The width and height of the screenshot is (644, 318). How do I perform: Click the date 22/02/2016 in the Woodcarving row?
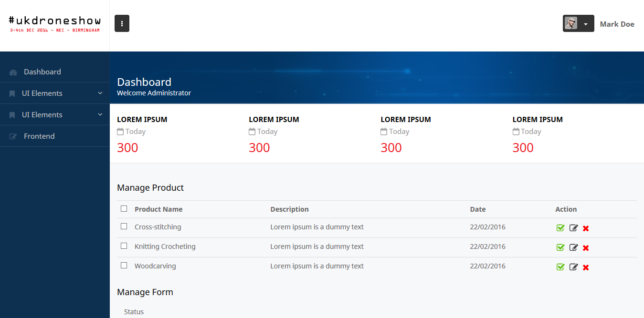[487, 266]
